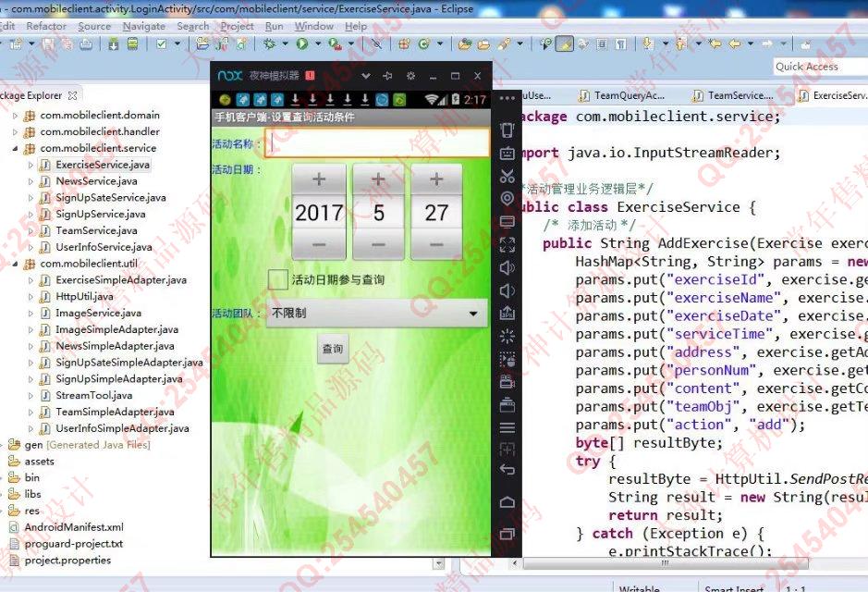Toggle show whitespace characters paragraph icon
This screenshot has width=868, height=592.
point(621,43)
